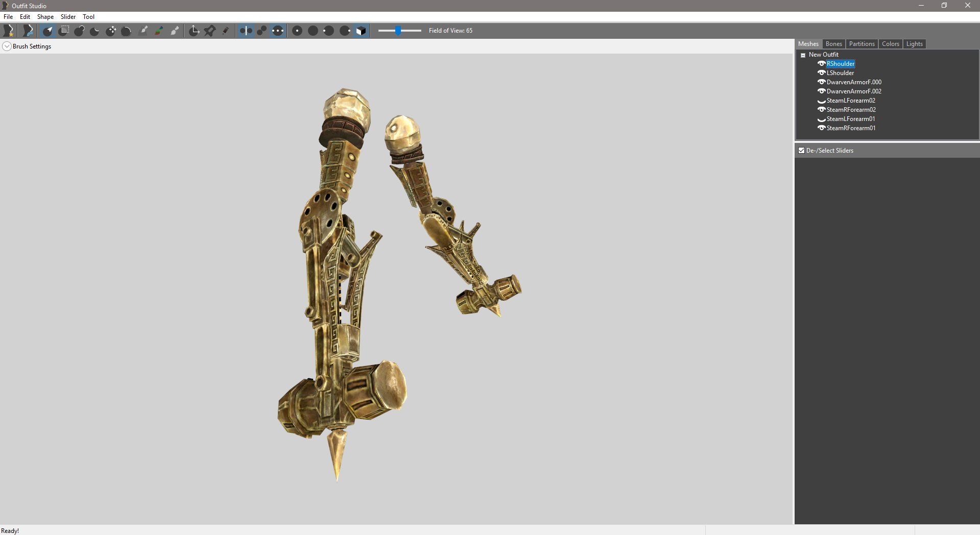This screenshot has width=980, height=535.
Task: Select the Smooth brush tool
Action: (x=127, y=31)
